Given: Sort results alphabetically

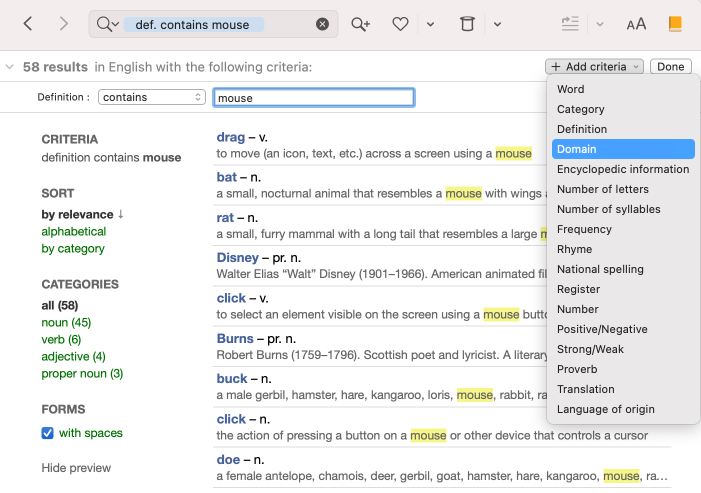Looking at the screenshot, I should pos(73,231).
